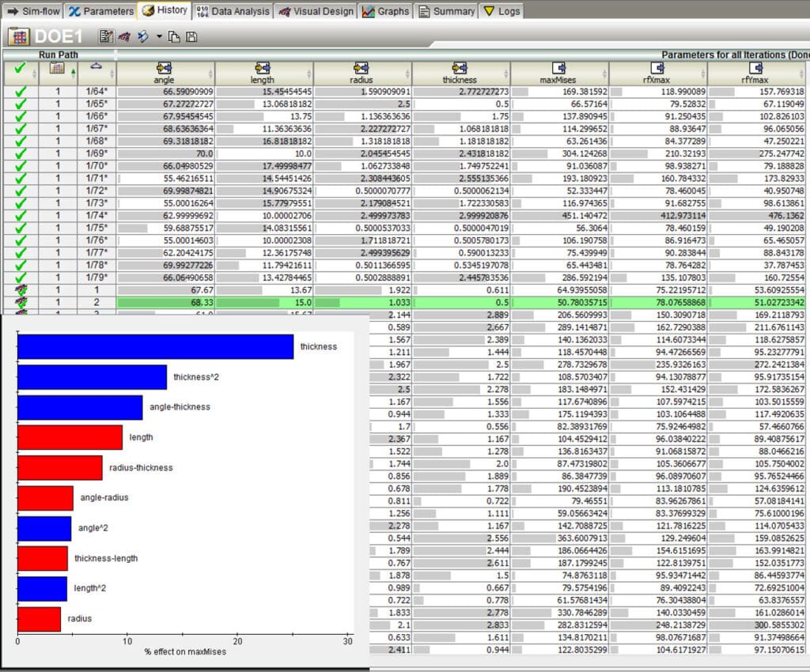
Task: Switch to the Summary tab
Action: coord(446,11)
